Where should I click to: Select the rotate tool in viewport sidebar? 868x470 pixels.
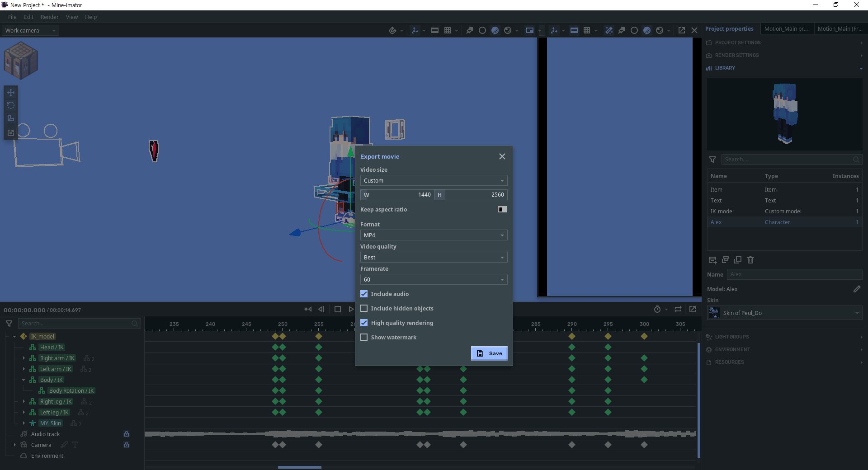(11, 105)
